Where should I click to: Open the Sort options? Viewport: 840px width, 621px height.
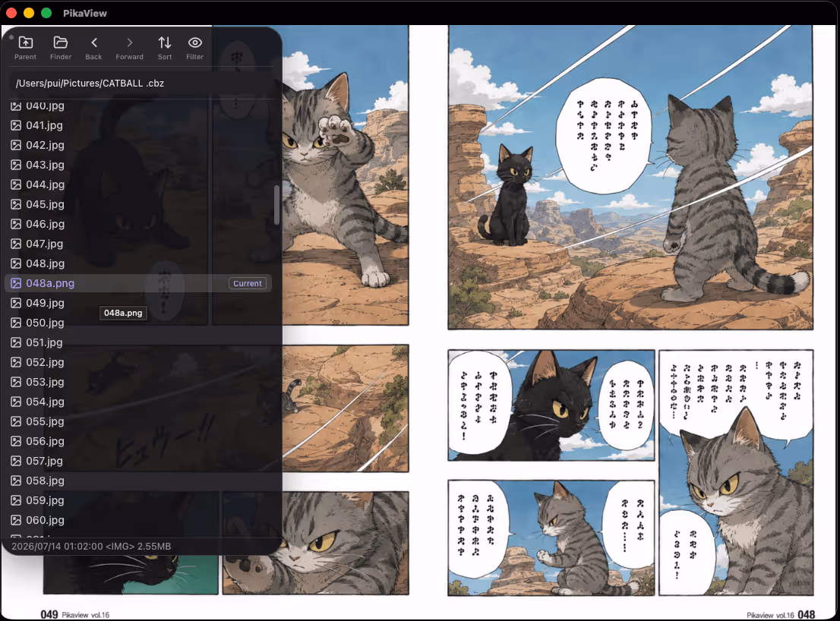[165, 48]
